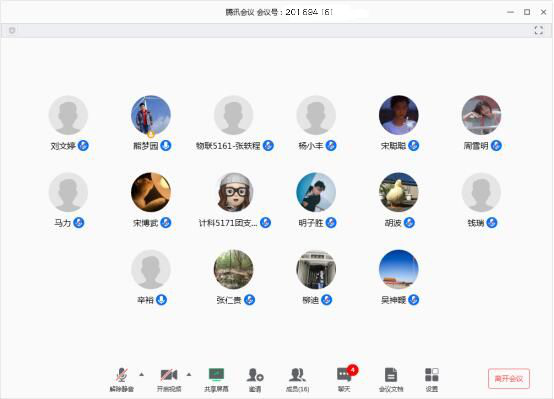Open the meeting documents (会议文档) icon

coord(391,375)
